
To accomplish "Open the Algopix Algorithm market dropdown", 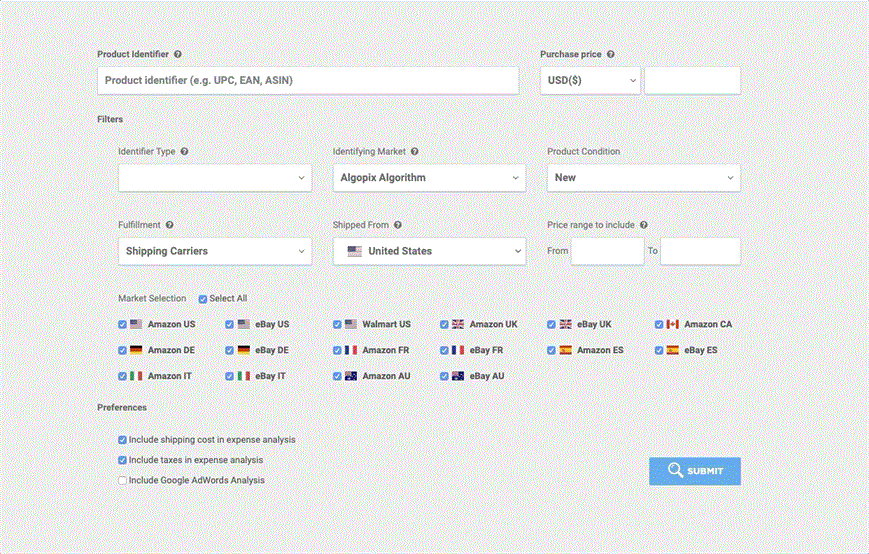I will point(430,178).
